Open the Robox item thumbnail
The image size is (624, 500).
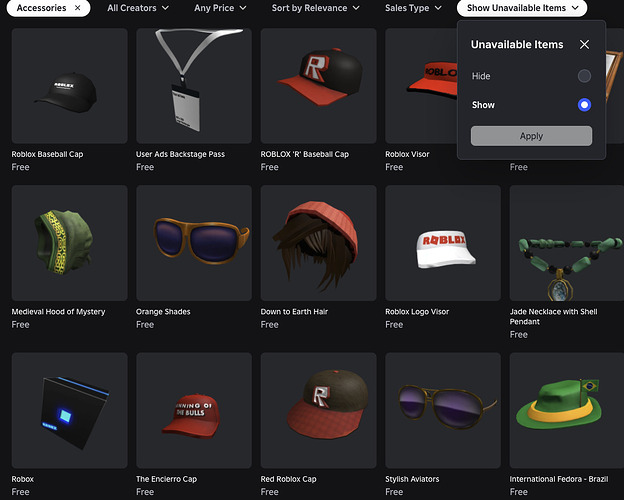[70, 410]
